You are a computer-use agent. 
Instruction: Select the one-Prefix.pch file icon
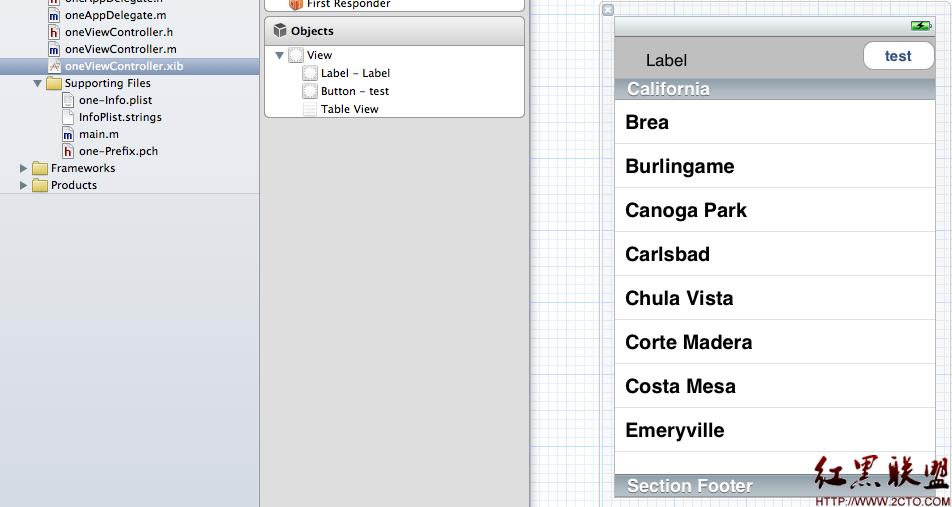68,151
